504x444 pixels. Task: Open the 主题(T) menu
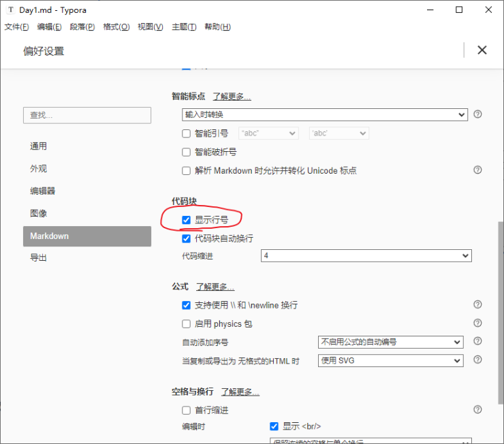tap(184, 27)
